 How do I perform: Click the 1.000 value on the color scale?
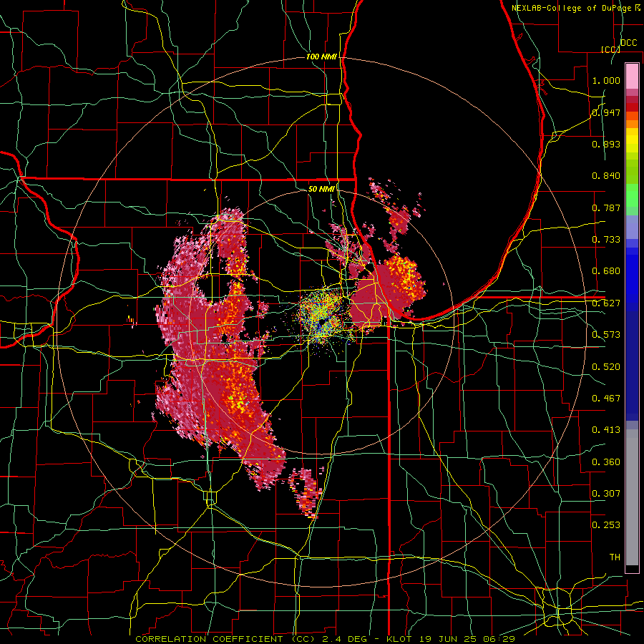[606, 80]
